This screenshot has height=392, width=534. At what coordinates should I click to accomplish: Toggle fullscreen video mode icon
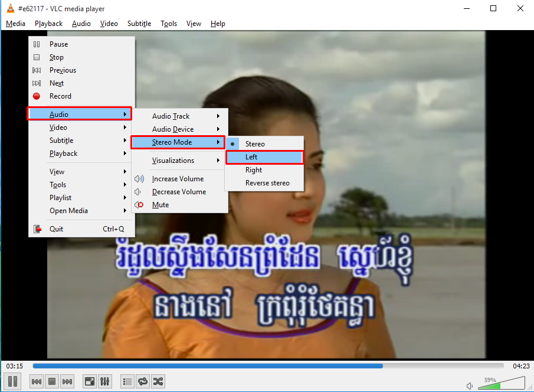click(89, 381)
